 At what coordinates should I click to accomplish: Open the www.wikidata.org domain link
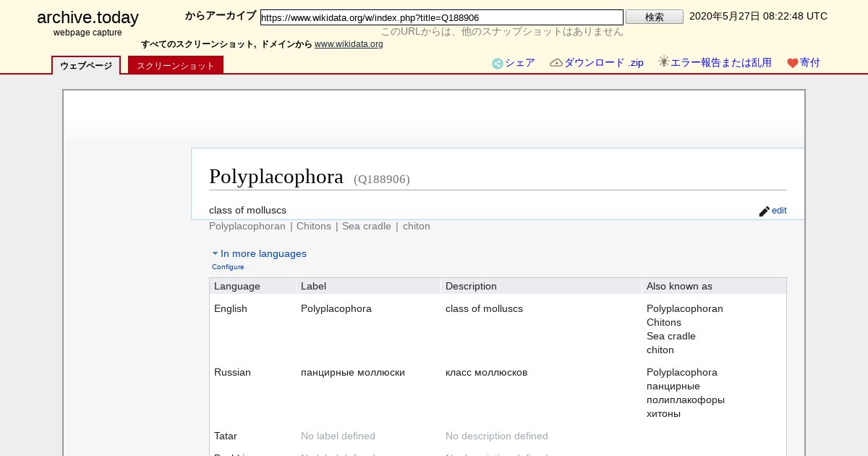coord(349,44)
